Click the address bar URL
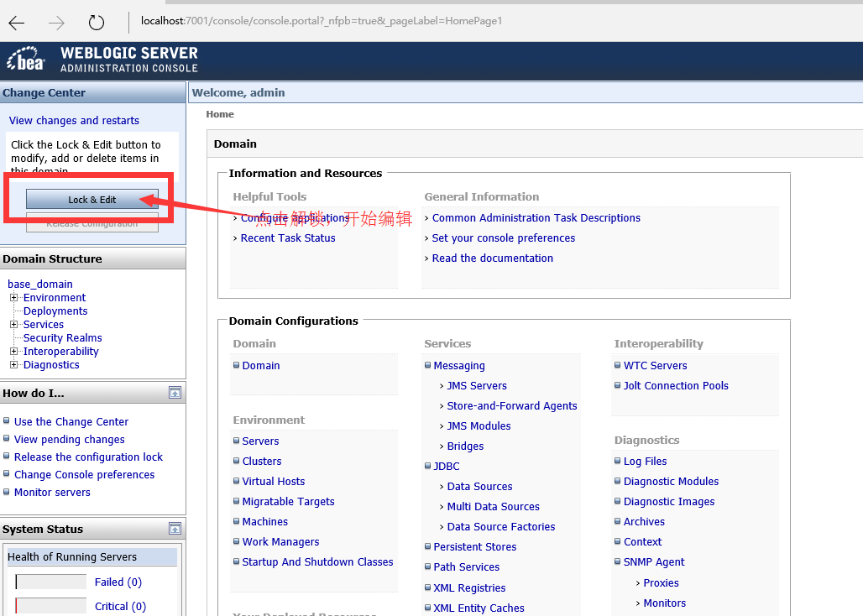This screenshot has height=616, width=863. point(322,21)
